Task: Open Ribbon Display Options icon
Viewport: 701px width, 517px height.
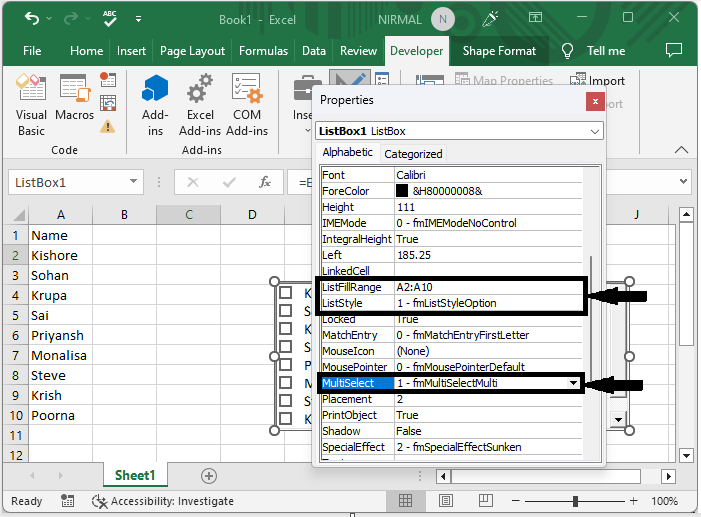Action: point(535,17)
